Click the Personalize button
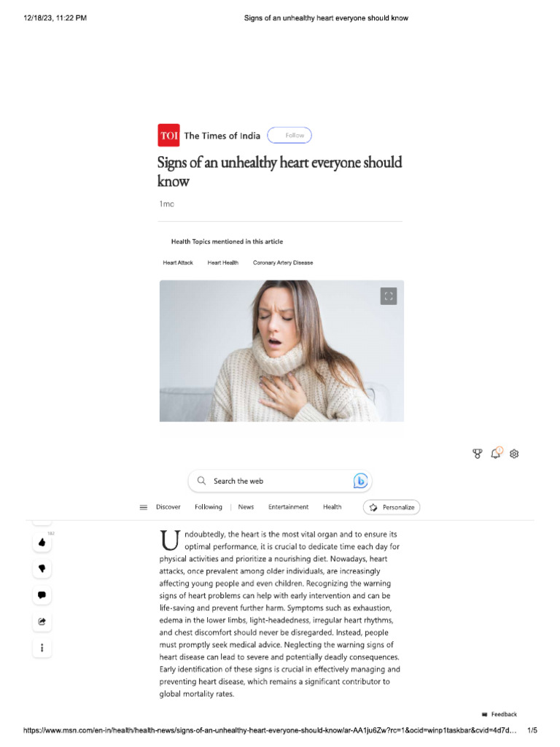The image size is (560, 747). pyautogui.click(x=392, y=508)
